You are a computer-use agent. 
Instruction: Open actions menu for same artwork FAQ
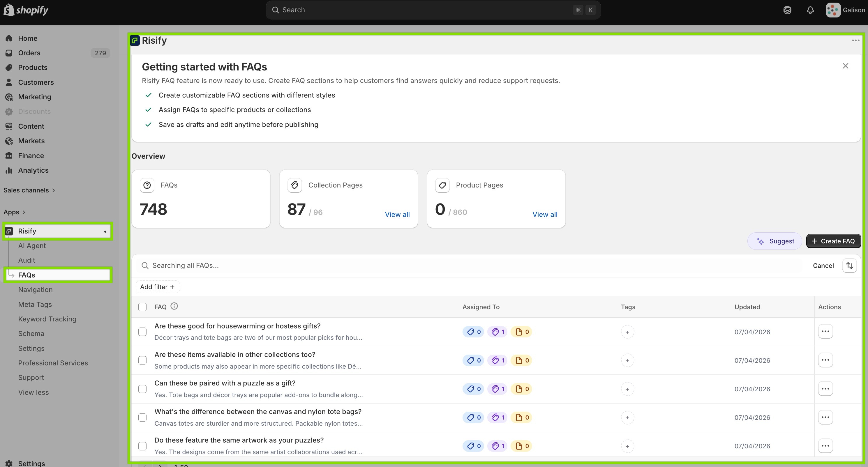tap(825, 446)
